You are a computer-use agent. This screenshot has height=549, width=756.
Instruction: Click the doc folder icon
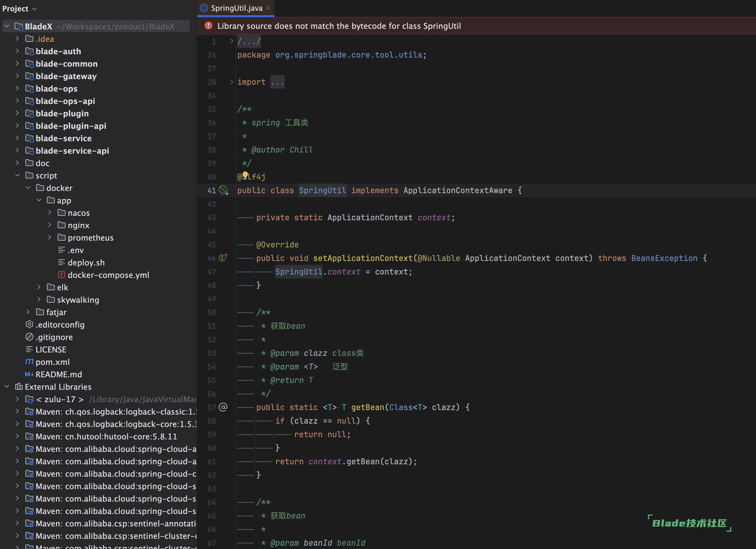point(29,163)
